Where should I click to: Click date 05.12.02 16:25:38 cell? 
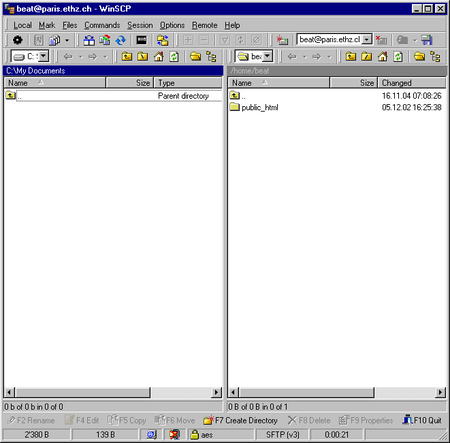[x=412, y=107]
